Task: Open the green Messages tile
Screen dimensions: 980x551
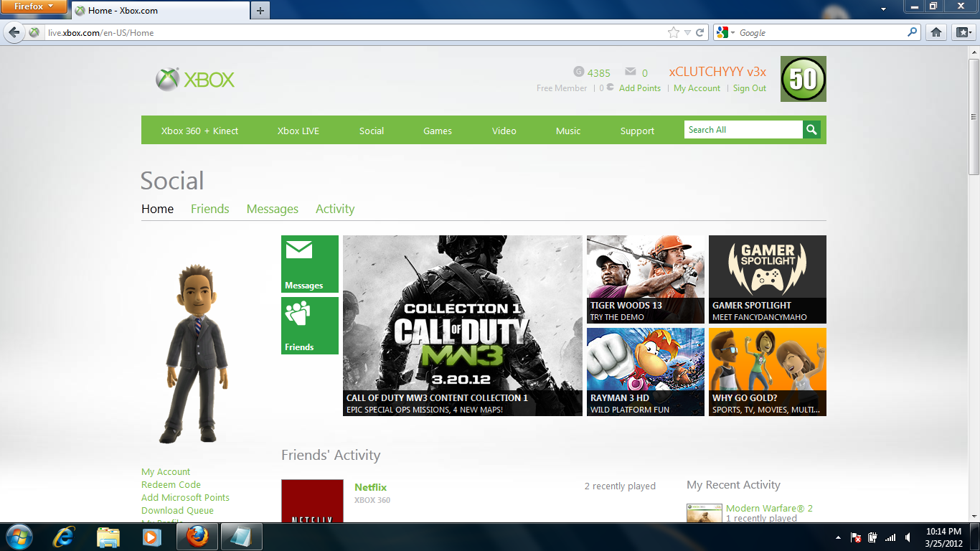Action: pos(310,264)
